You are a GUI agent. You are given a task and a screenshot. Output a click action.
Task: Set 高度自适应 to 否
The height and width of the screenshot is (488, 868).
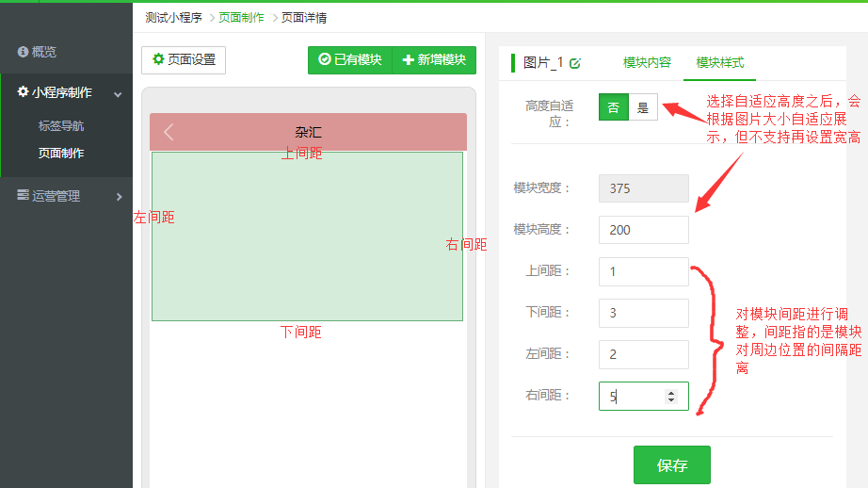click(613, 107)
